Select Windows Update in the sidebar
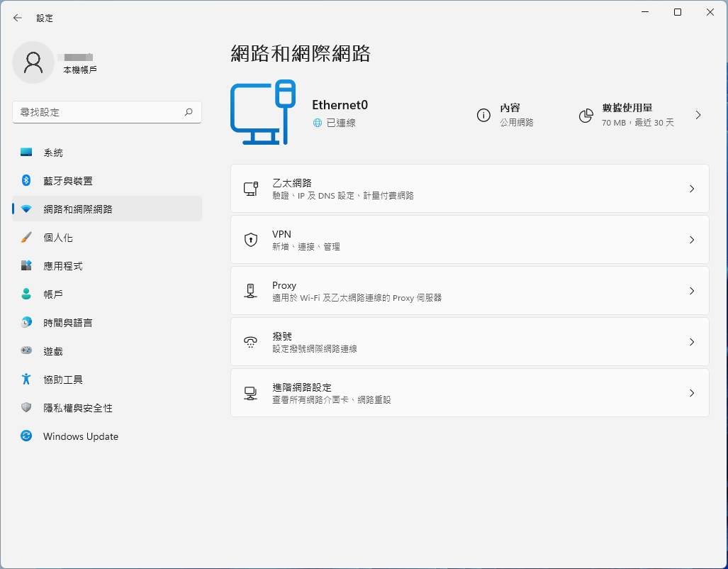Image resolution: width=728 pixels, height=569 pixels. pos(80,436)
